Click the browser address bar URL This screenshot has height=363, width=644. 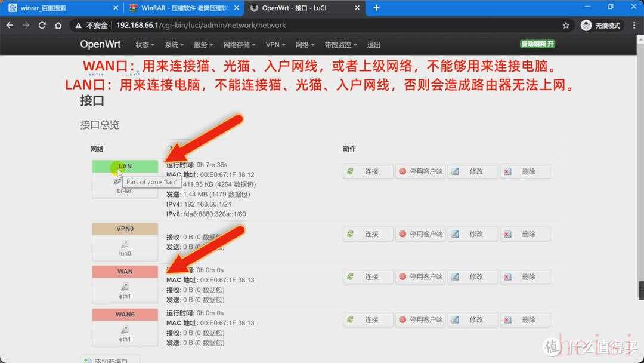(201, 26)
